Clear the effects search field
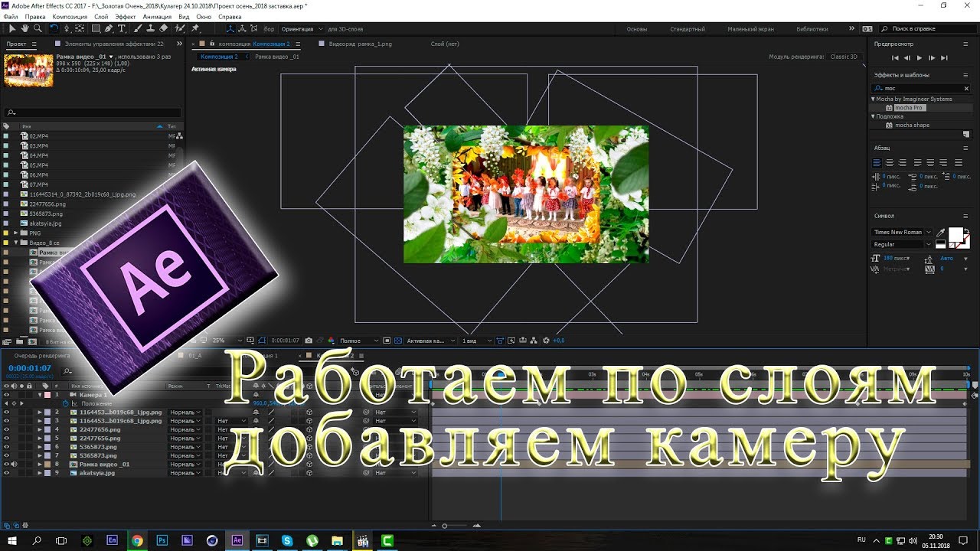This screenshot has width=980, height=551. (966, 88)
